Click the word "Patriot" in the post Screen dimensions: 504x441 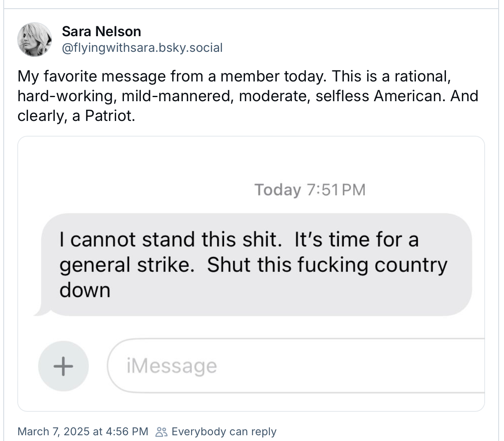tap(109, 116)
